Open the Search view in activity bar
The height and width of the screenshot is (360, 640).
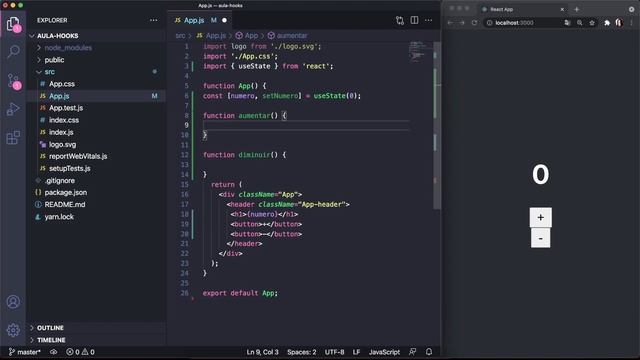coord(13,52)
